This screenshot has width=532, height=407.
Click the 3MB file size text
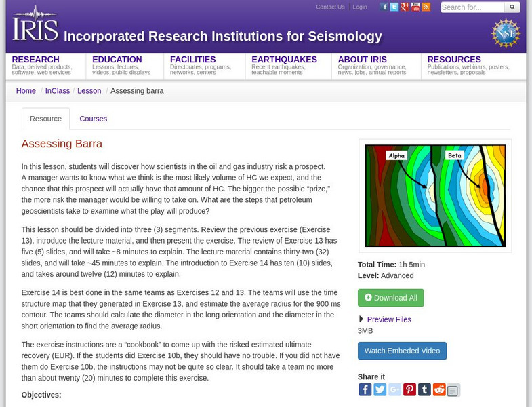pyautogui.click(x=365, y=330)
